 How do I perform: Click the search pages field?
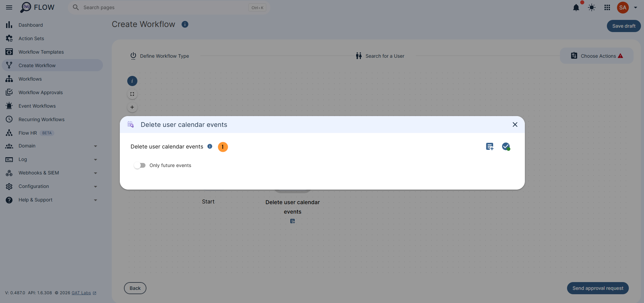[x=169, y=7]
